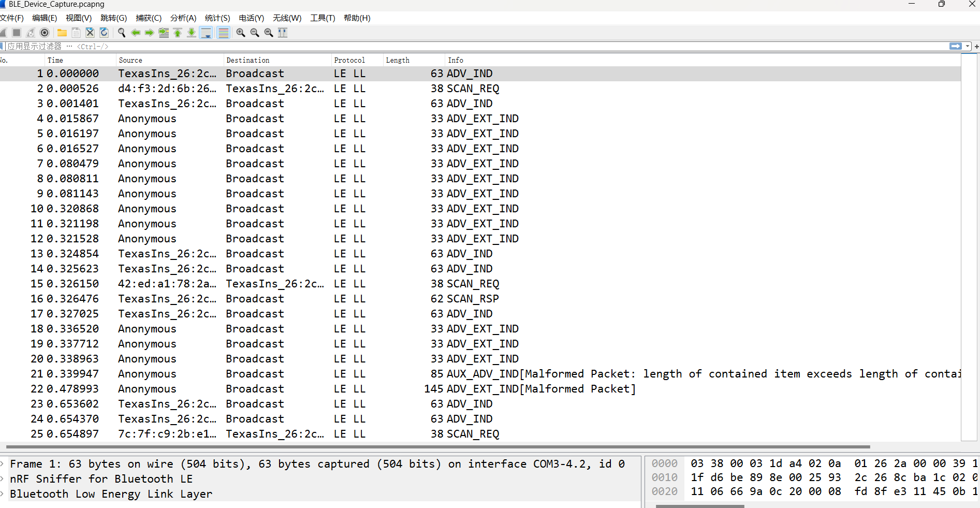This screenshot has width=980, height=508.
Task: Sort by the Info column header
Action: tap(703, 60)
